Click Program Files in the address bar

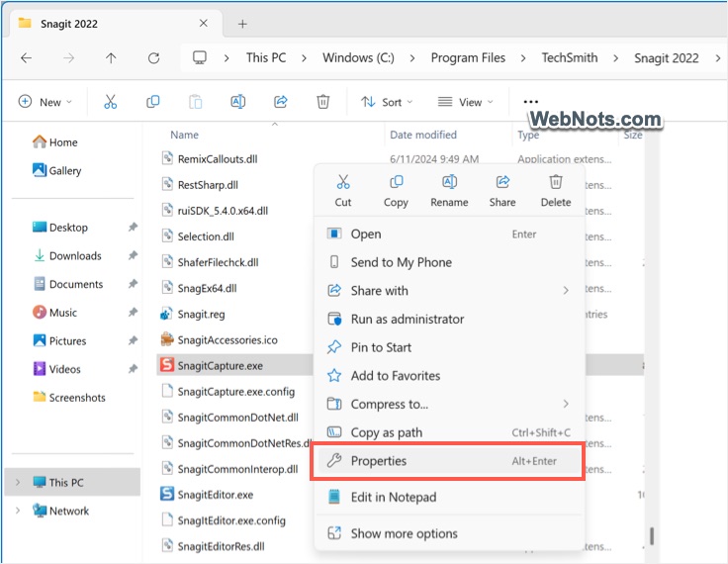[x=468, y=58]
